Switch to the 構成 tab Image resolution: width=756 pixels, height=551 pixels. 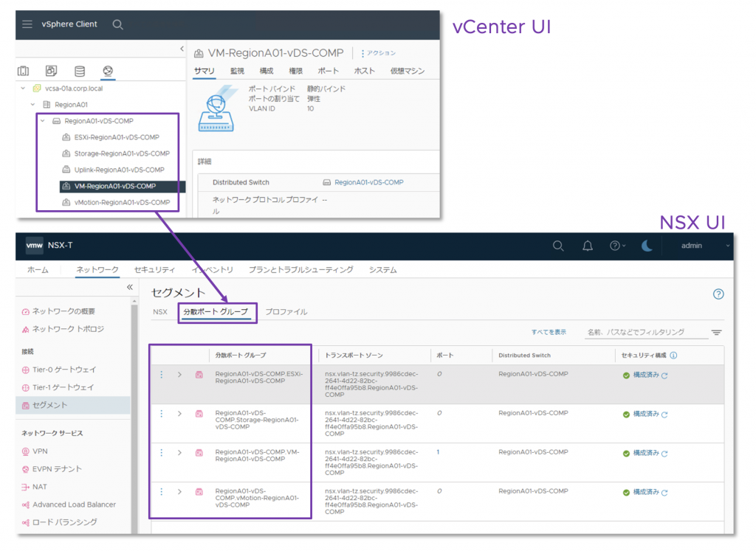[266, 71]
